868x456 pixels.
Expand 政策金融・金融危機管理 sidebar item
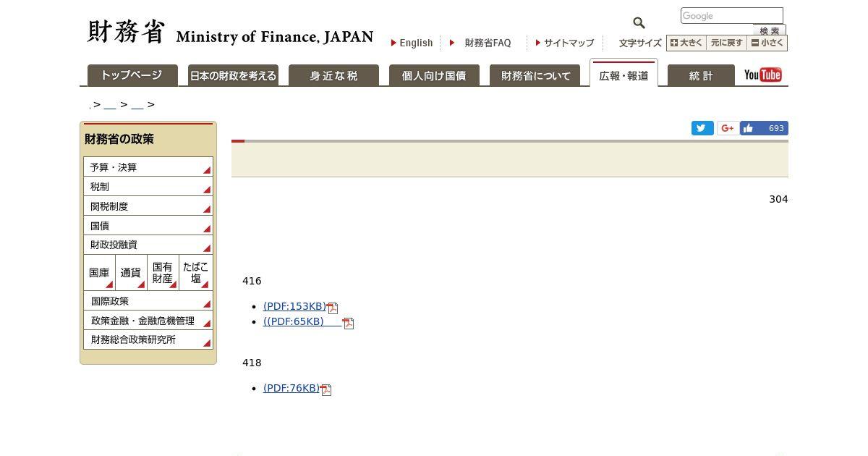point(148,321)
